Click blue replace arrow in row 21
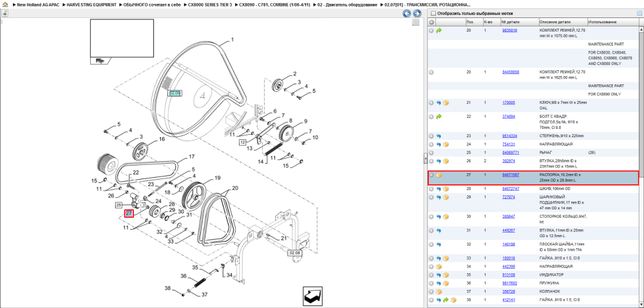Image resolution: width=644 pixels, height=308 pixels. click(x=439, y=102)
